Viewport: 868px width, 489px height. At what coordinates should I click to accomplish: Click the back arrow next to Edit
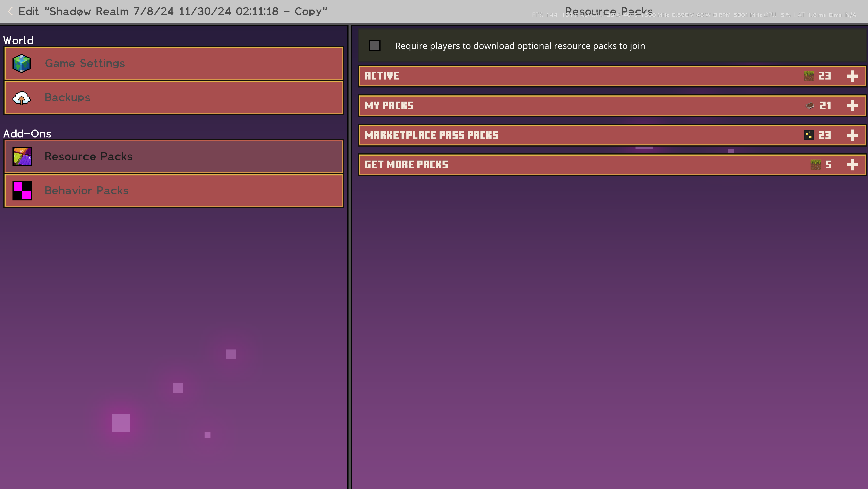[10, 11]
